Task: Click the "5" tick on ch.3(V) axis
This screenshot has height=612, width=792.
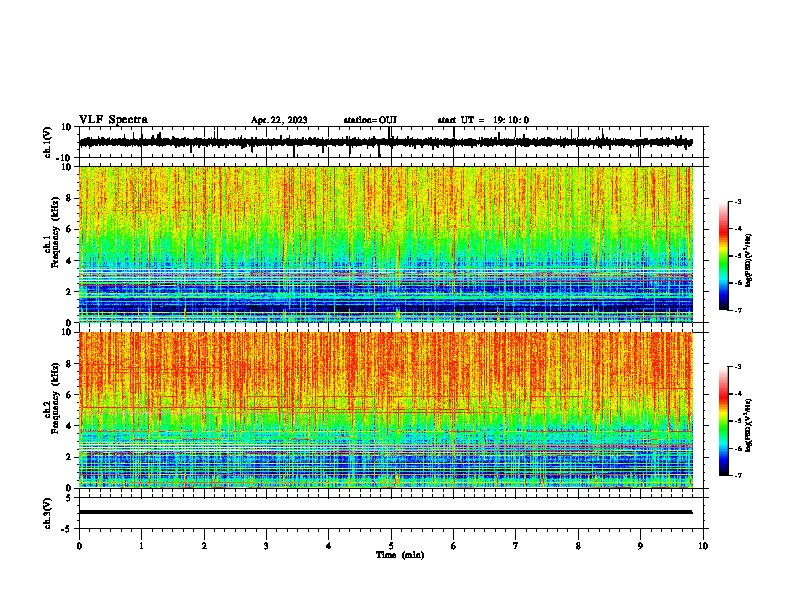Action: click(x=69, y=498)
